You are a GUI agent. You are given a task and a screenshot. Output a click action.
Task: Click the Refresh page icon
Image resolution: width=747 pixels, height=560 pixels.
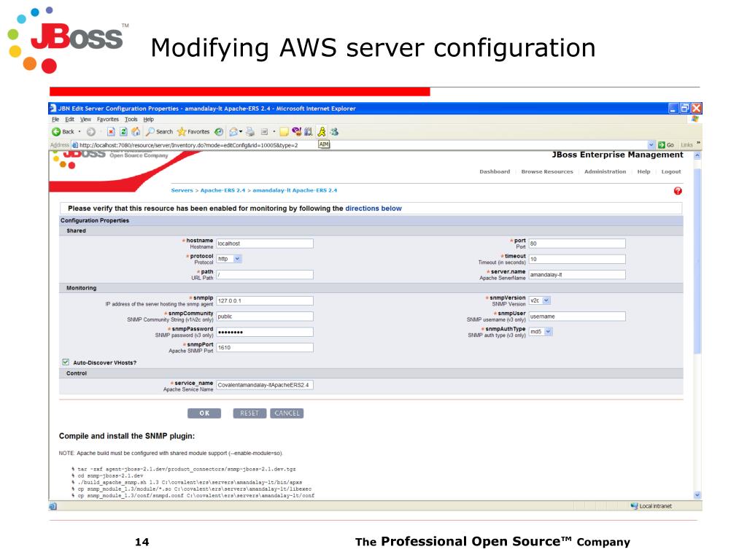[x=123, y=132]
